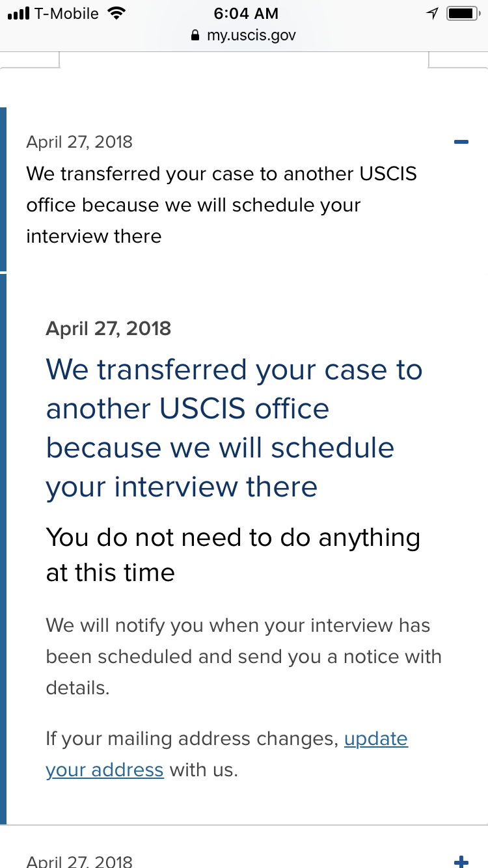
Task: Tap the cellular signal bars icon
Action: coord(18,14)
